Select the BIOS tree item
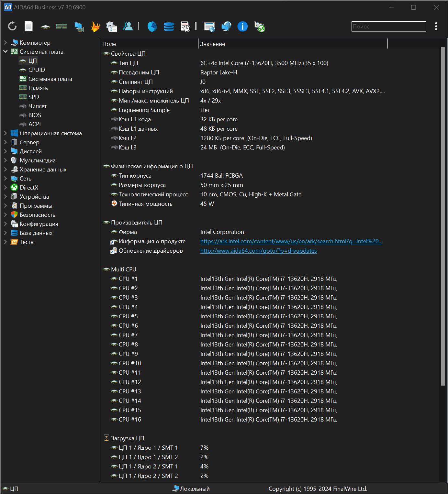Screen dimensions: 448x494 pyautogui.click(x=35, y=115)
